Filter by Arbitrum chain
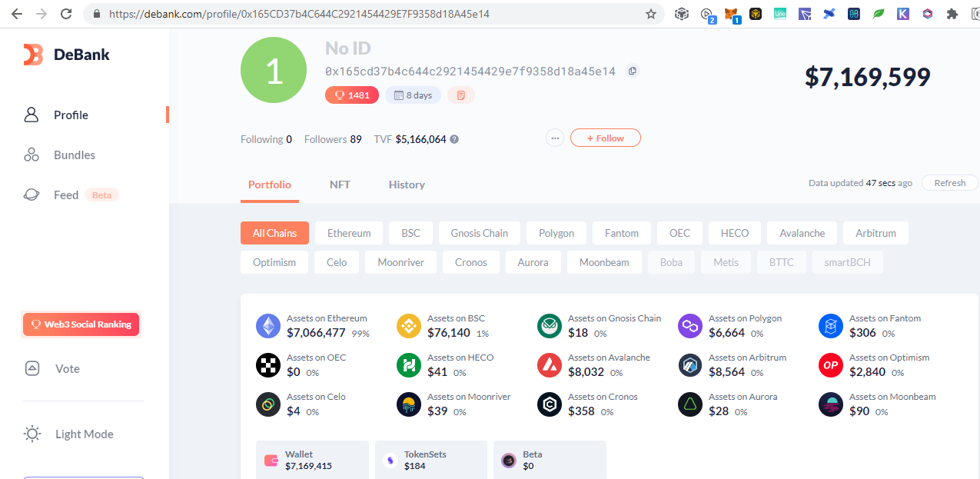 pyautogui.click(x=875, y=233)
